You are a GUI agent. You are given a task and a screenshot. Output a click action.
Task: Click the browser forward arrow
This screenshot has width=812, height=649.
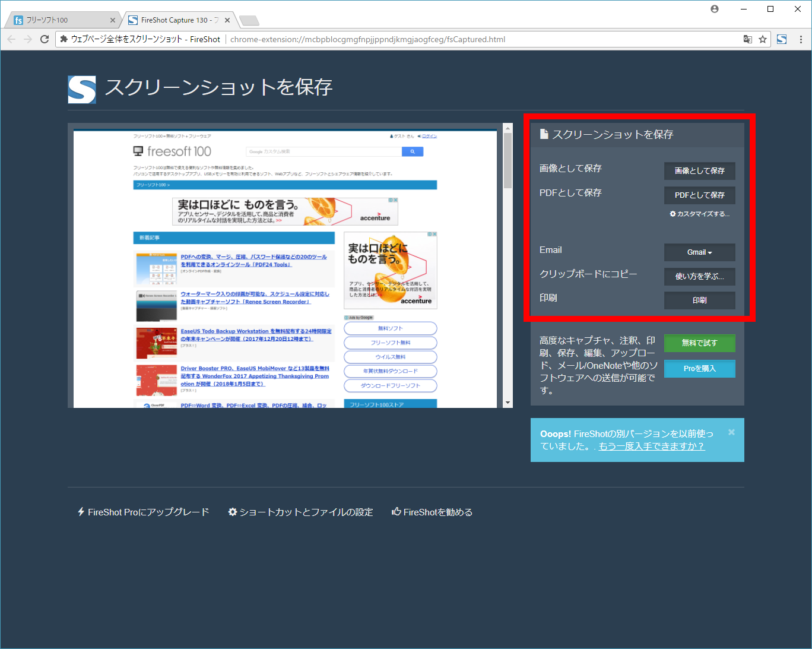coord(27,39)
